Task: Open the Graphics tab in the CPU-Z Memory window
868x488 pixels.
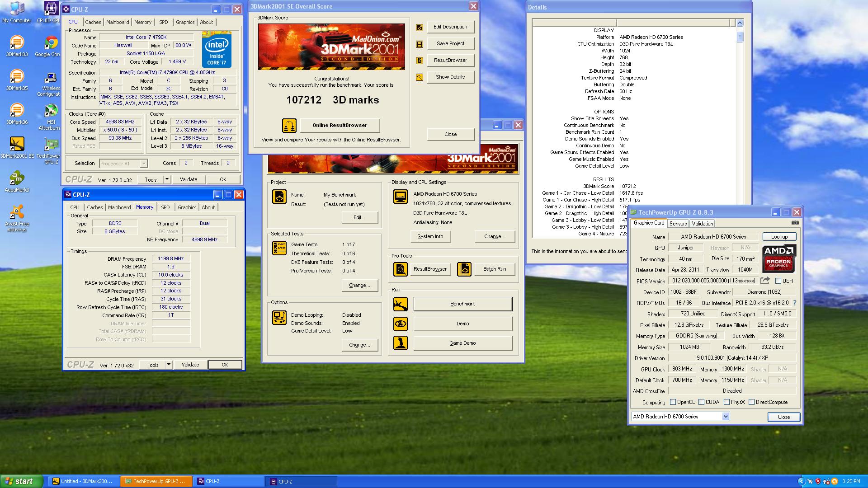Action: (x=187, y=207)
